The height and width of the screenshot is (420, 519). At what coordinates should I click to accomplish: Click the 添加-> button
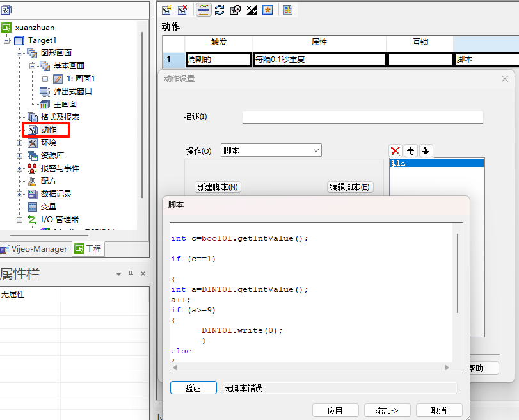coord(387,410)
